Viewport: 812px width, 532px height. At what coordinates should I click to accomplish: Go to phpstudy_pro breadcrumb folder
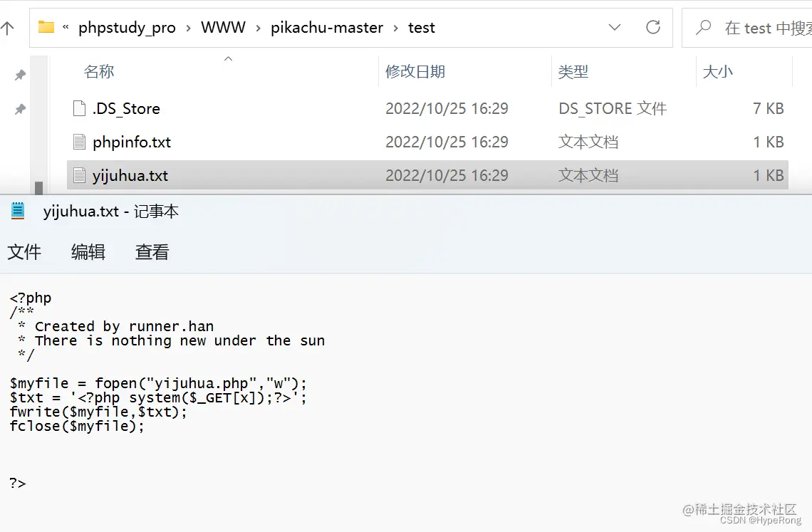127,28
